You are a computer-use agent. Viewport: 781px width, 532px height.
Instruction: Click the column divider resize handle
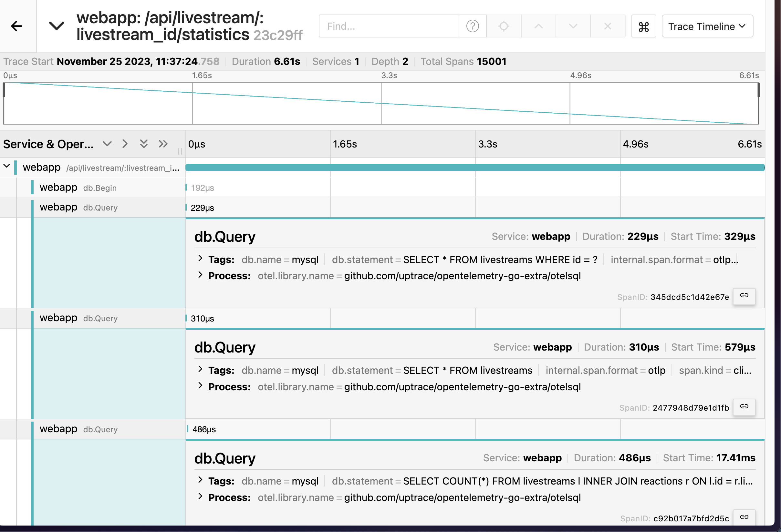[180, 151]
